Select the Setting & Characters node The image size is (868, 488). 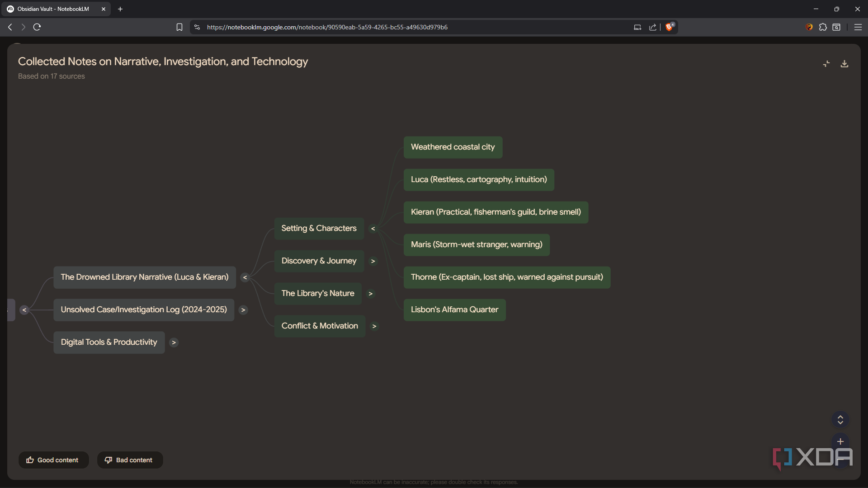pos(319,229)
